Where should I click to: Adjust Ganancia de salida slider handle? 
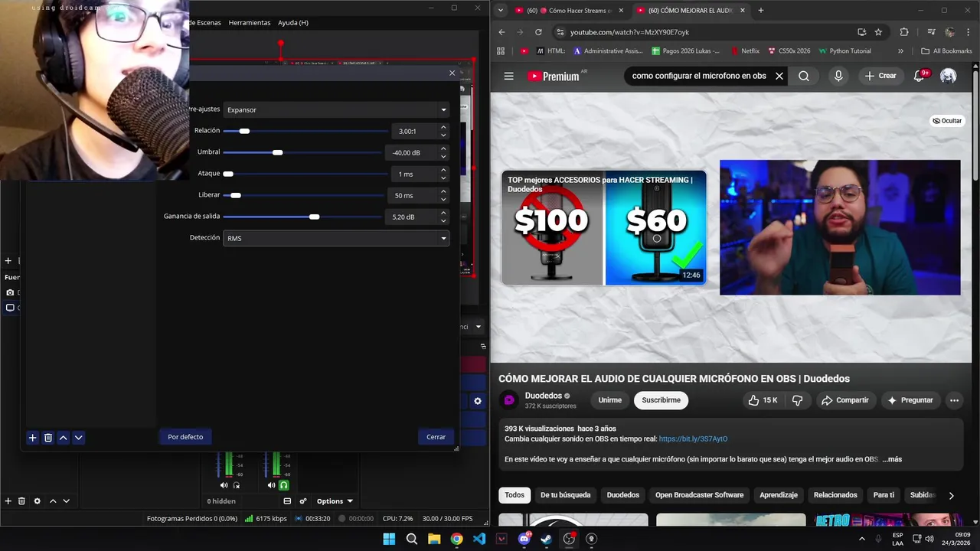click(314, 217)
